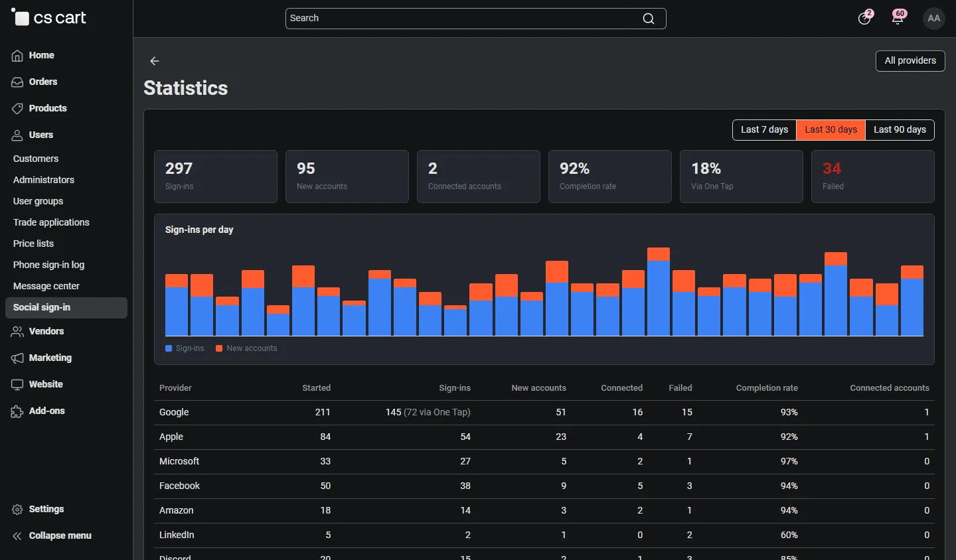Open the User groups submenu item

(39, 201)
